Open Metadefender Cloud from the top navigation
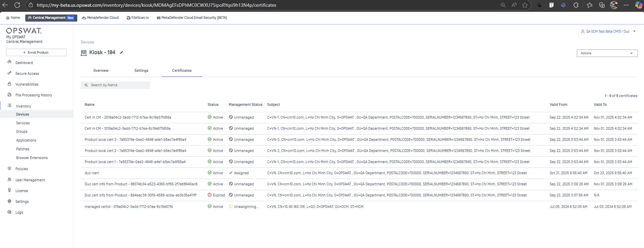The height and width of the screenshot is (248, 644). [x=100, y=18]
